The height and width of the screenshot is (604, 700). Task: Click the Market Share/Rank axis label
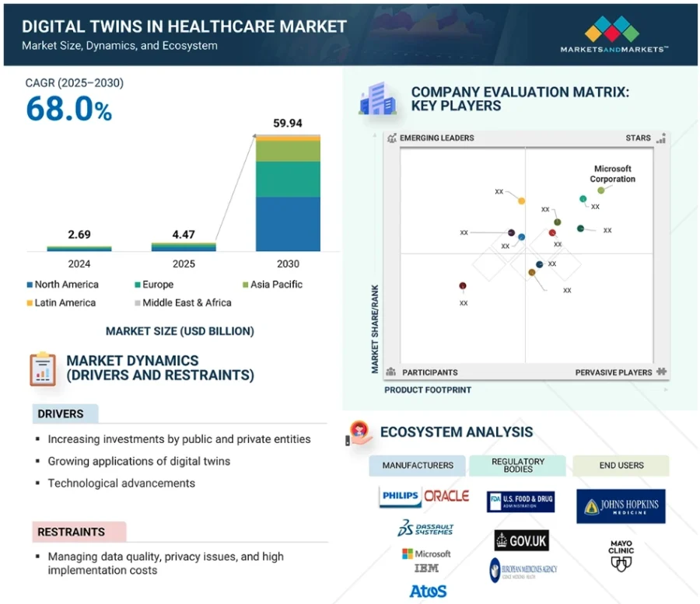[375, 329]
